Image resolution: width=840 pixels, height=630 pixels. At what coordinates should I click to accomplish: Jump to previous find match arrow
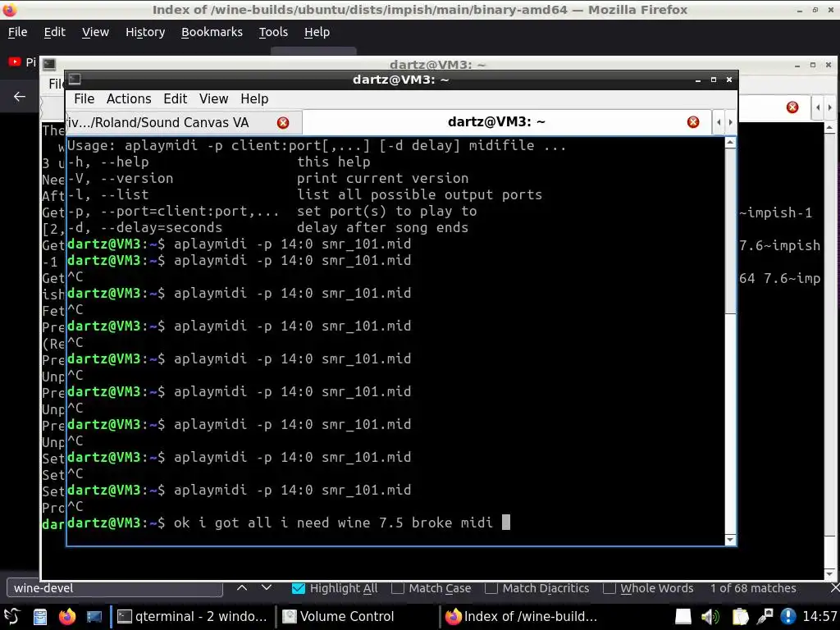(x=242, y=587)
